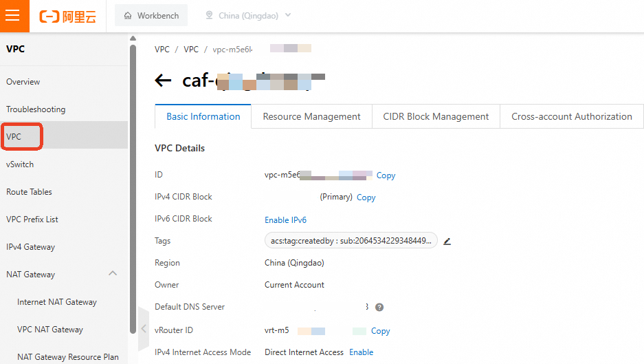Click the Default DNS Server help icon

pyautogui.click(x=379, y=307)
